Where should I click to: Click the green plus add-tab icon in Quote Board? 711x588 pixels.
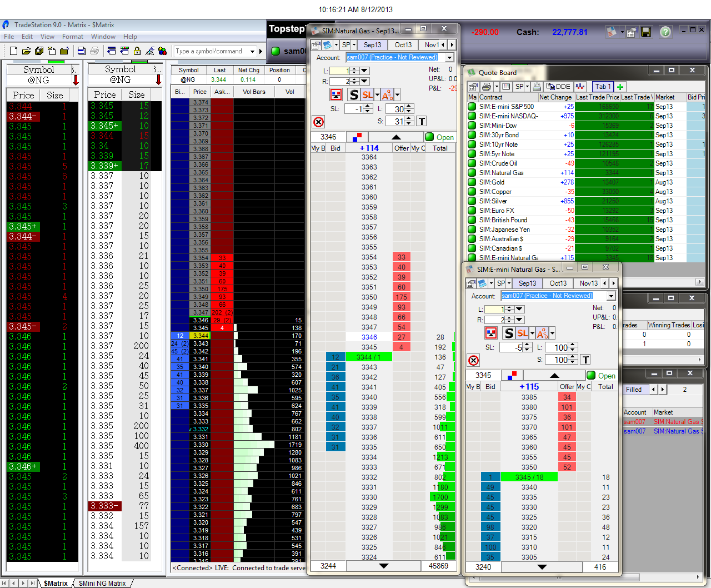click(x=620, y=87)
